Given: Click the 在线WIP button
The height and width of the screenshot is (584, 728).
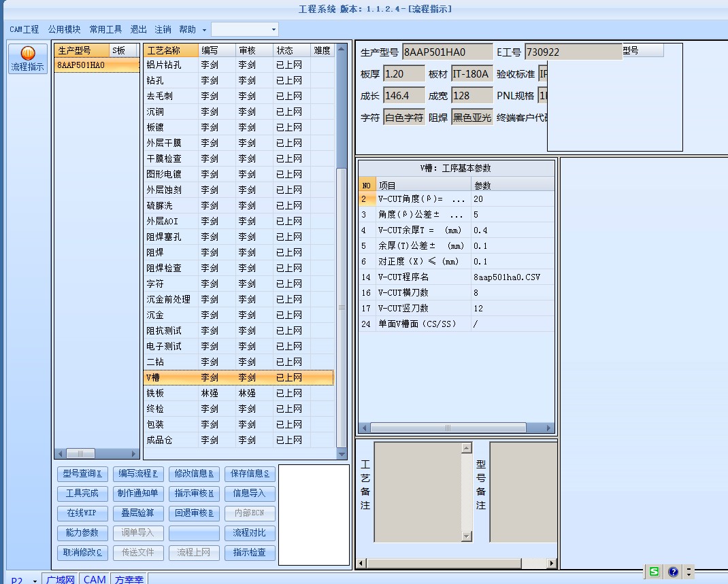Looking at the screenshot, I should tap(82, 513).
